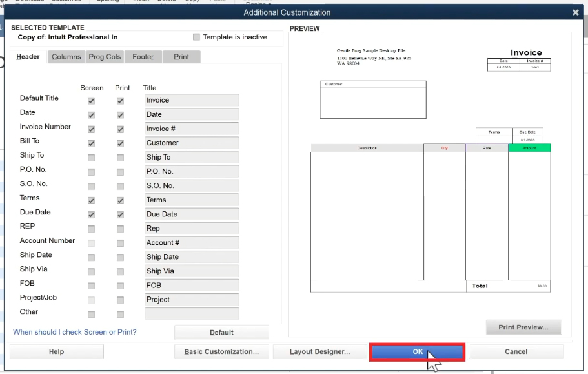Toggle Invoice Number Print checkbox
Screen dimensions: 588x374
(x=120, y=129)
